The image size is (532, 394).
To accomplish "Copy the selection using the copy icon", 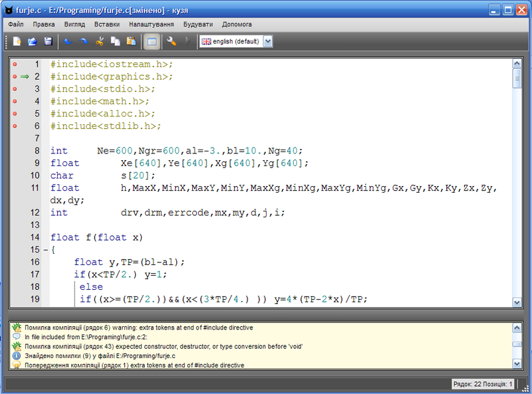I will (x=115, y=41).
